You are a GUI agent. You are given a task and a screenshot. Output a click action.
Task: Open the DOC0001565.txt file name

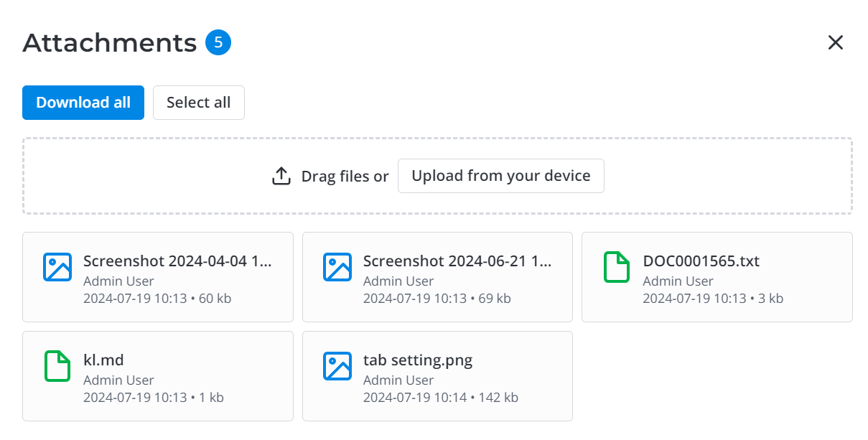coord(701,261)
